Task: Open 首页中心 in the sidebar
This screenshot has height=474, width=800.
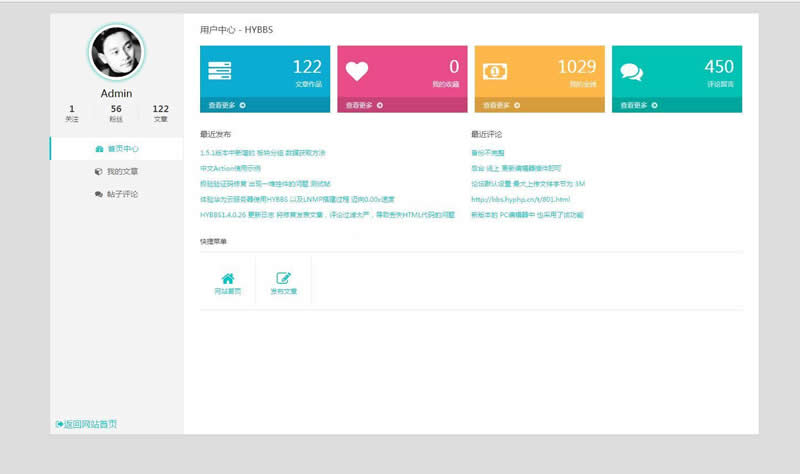Action: coord(116,149)
